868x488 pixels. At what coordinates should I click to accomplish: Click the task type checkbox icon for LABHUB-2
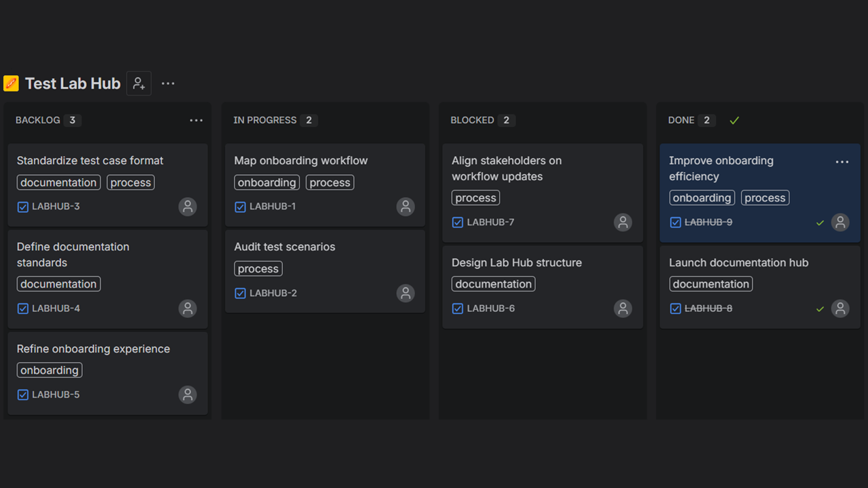coord(240,293)
